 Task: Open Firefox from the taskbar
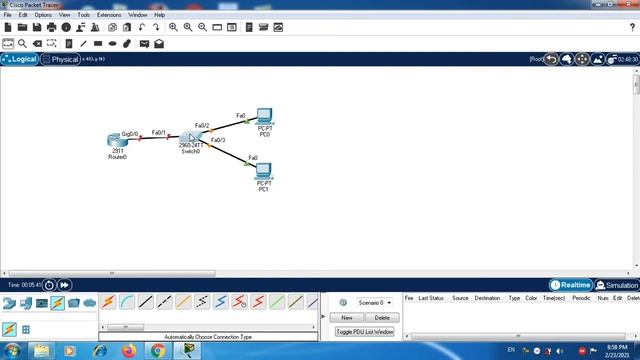129,351
